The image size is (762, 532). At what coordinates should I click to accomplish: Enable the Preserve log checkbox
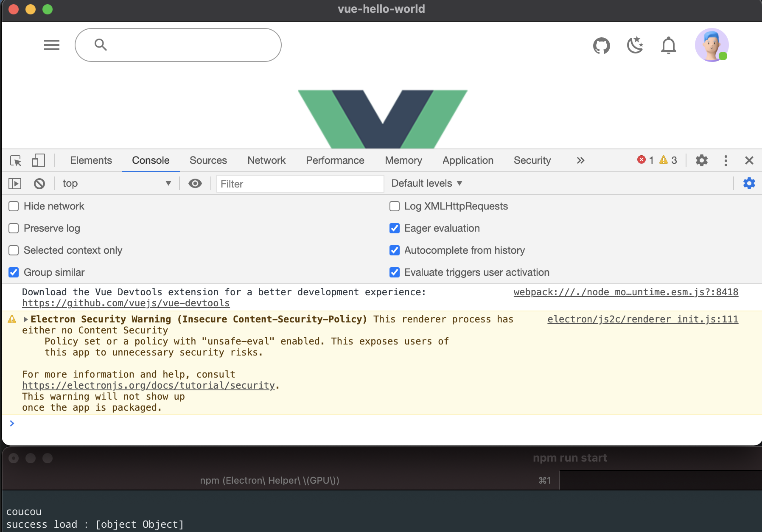[14, 228]
